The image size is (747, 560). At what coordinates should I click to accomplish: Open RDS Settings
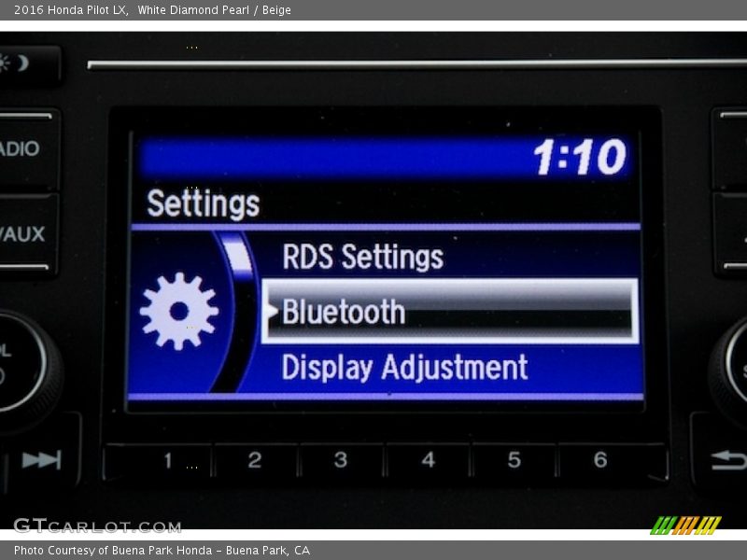(x=362, y=258)
